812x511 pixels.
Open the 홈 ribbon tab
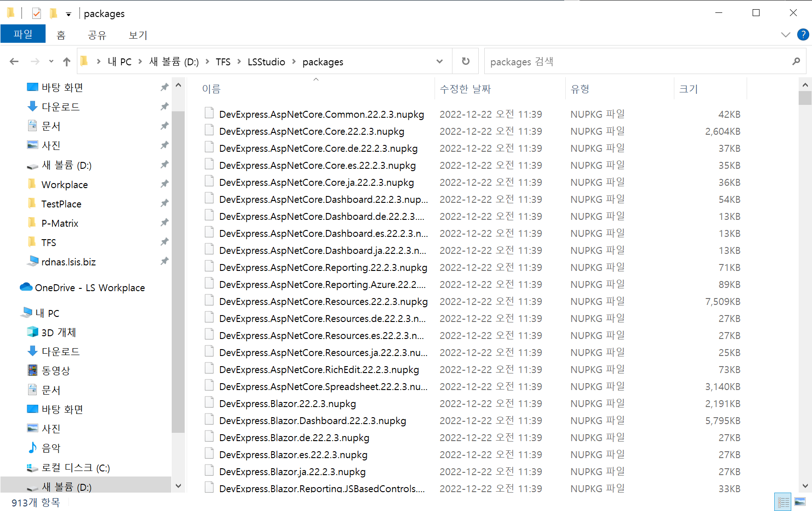point(61,35)
